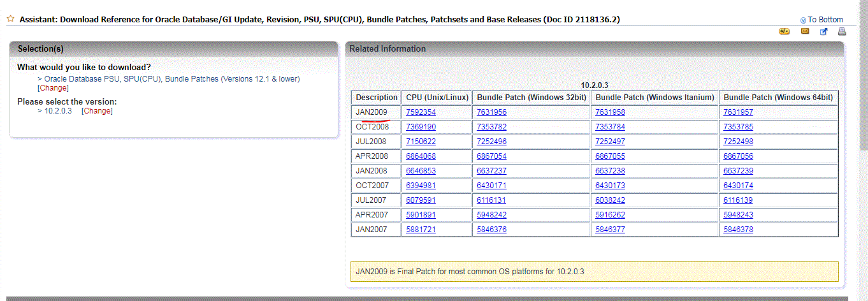Open JUL2007 bundle patch 6116131
This screenshot has height=301, width=868.
[491, 200]
